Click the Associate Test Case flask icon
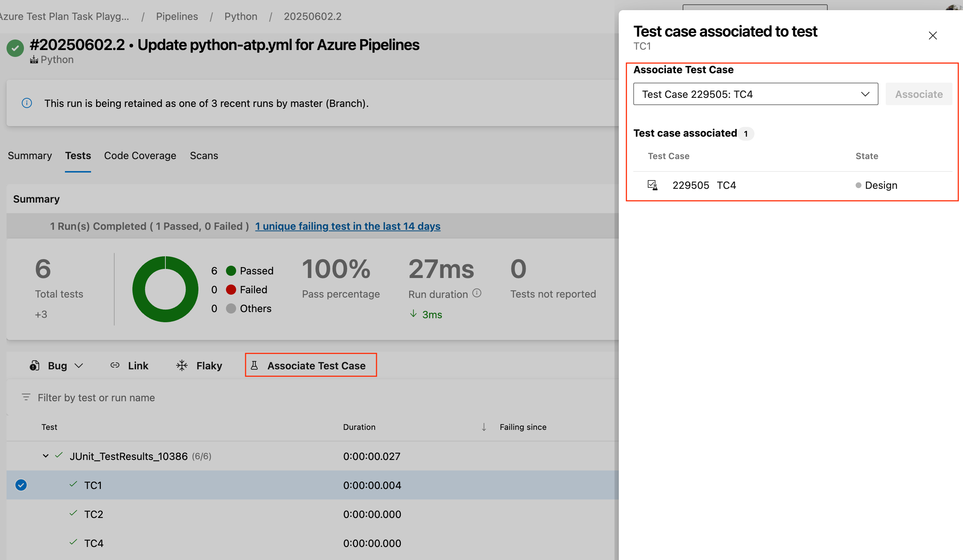The image size is (963, 560). 254,365
